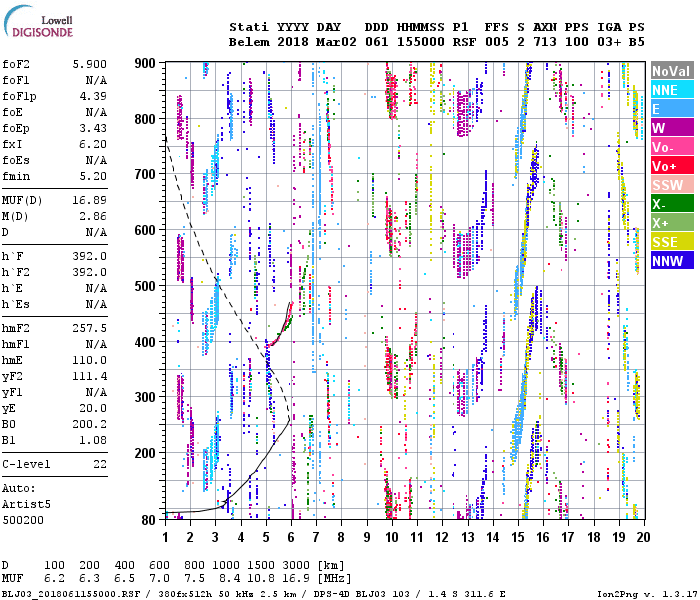
Task: Select the X+ light green swatch
Action: 672,223
